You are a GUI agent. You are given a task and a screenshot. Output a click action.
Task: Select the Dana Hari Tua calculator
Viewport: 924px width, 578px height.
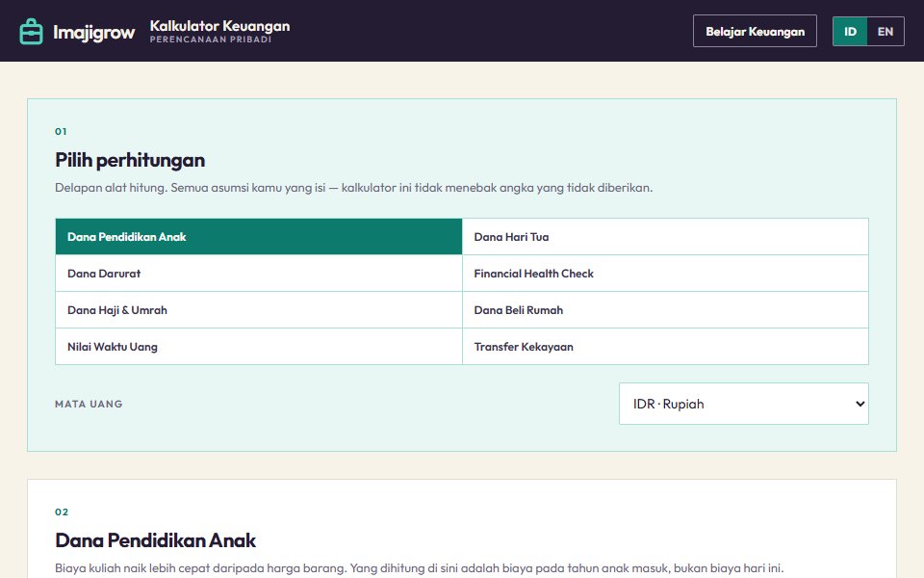[x=665, y=237]
